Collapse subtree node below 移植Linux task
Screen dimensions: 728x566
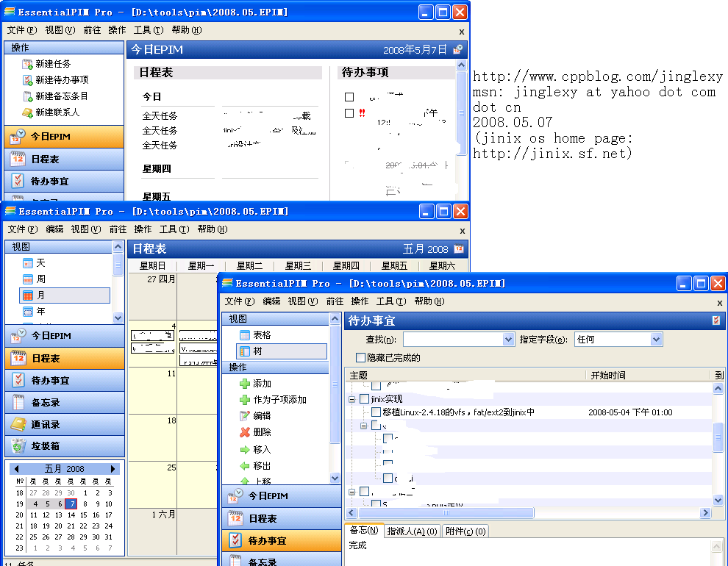(x=364, y=426)
